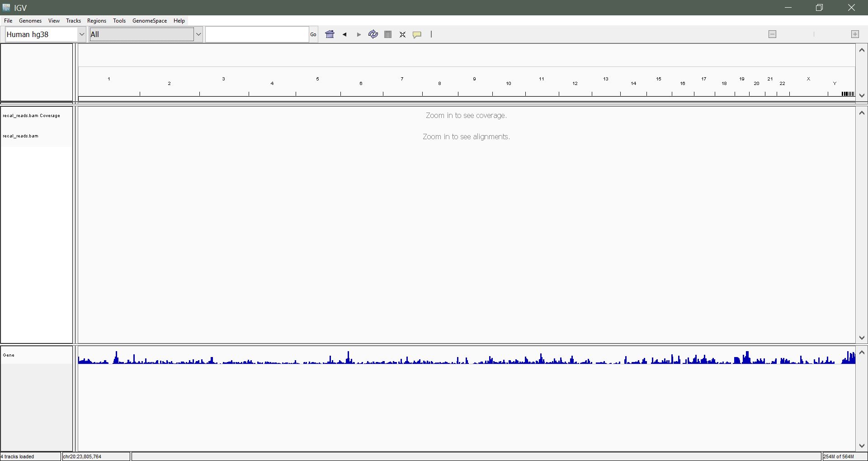Open the Regions menu
868x461 pixels.
coord(96,21)
